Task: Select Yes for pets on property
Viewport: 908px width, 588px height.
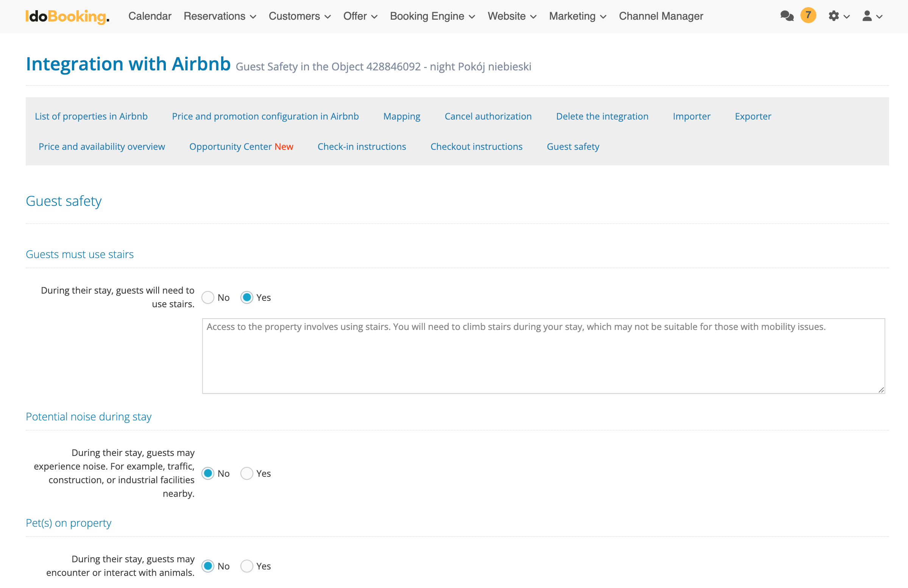Action: (247, 566)
